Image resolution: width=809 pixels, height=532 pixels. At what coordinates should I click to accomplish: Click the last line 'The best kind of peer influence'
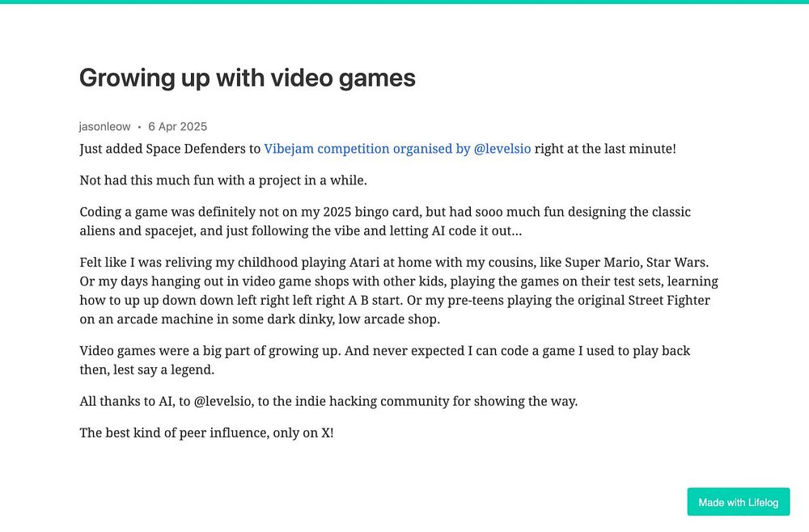[206, 433]
